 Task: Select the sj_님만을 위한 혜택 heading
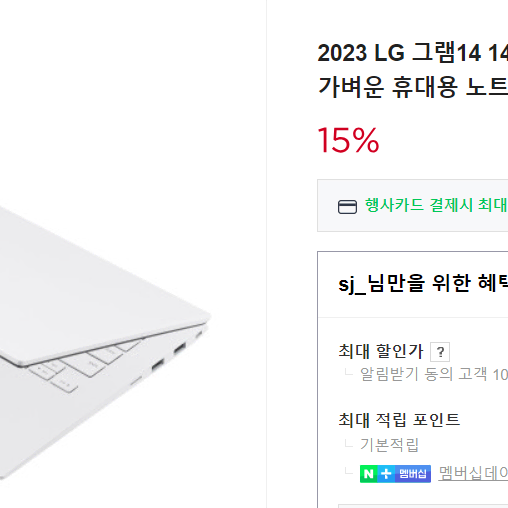(423, 284)
